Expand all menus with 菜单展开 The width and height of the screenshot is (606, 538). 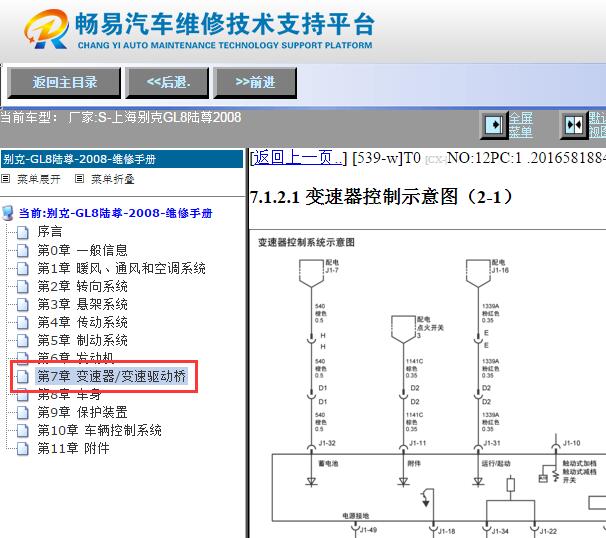point(39,179)
